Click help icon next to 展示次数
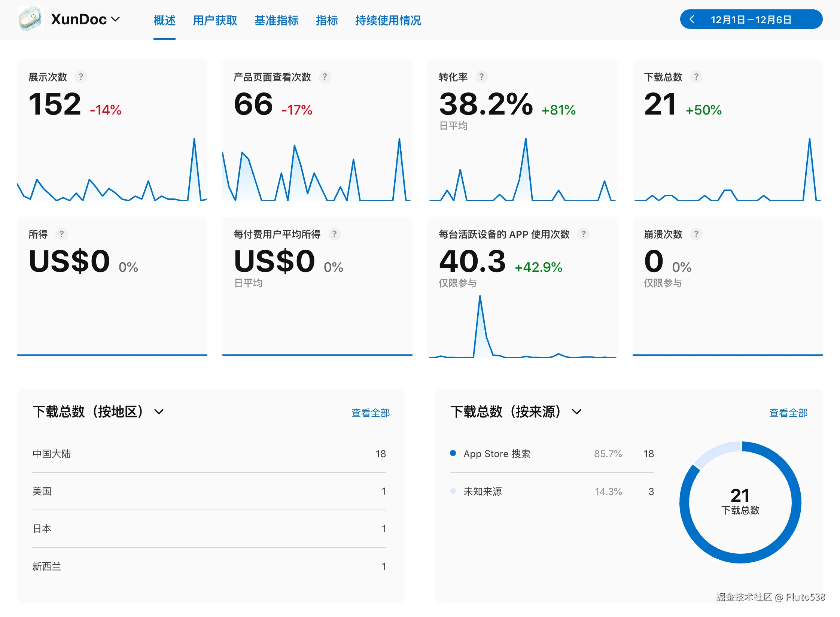840x617 pixels. pyautogui.click(x=80, y=77)
